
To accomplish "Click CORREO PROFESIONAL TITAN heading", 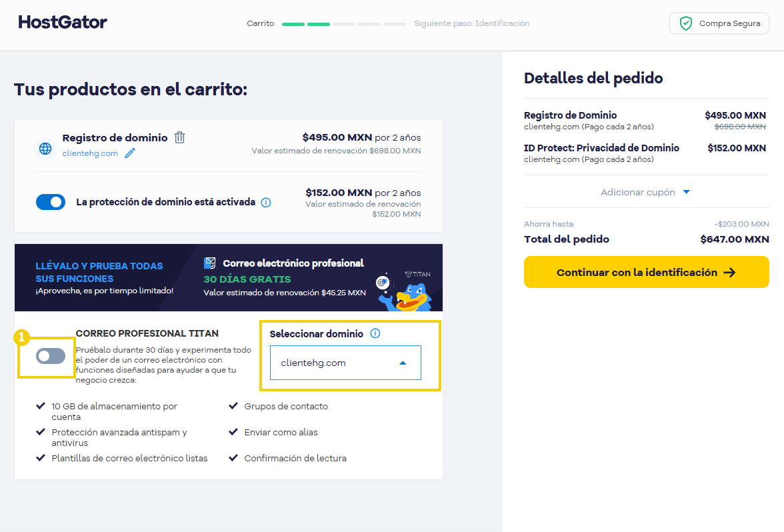I will (x=147, y=333).
